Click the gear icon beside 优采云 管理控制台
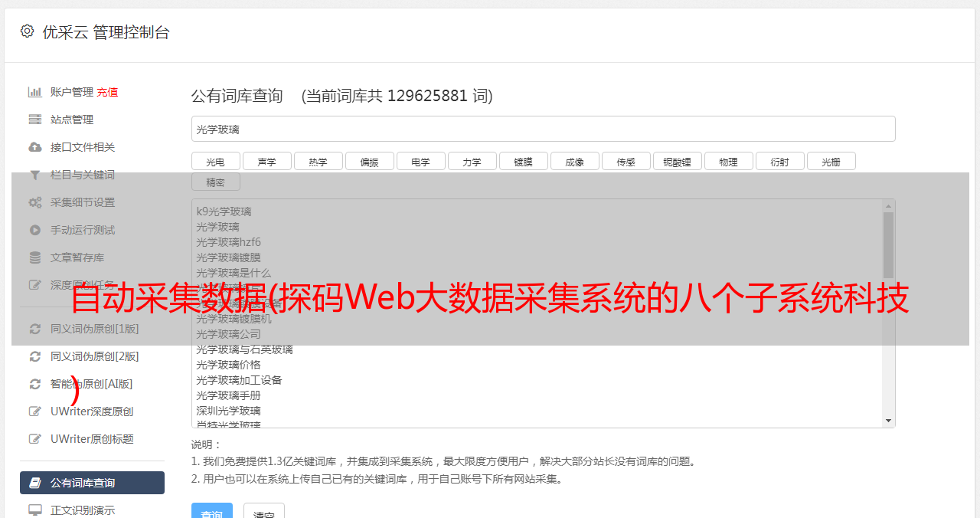This screenshot has height=518, width=980. [28, 31]
